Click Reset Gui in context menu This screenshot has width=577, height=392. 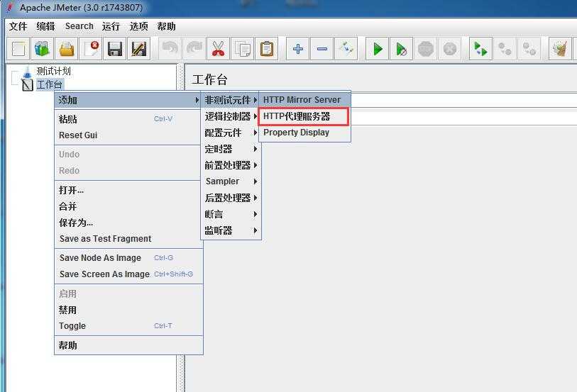[x=128, y=135]
